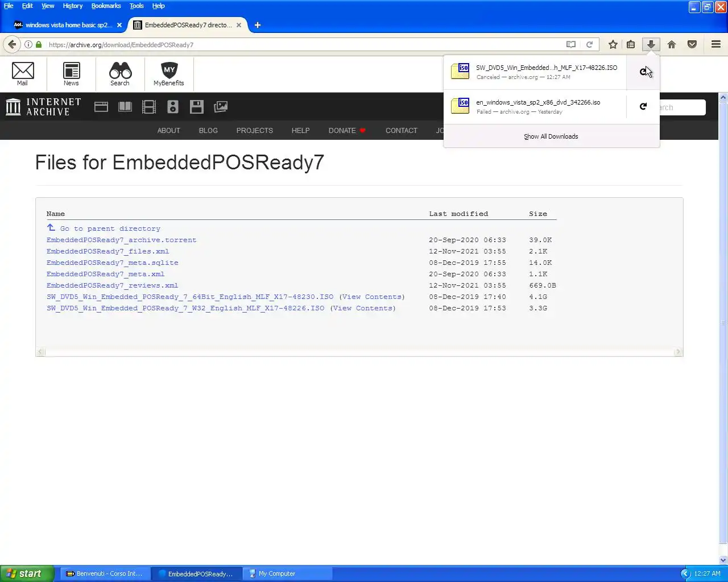Switch to windows vista home basic tab
This screenshot has width=728, height=582.
tap(68, 25)
